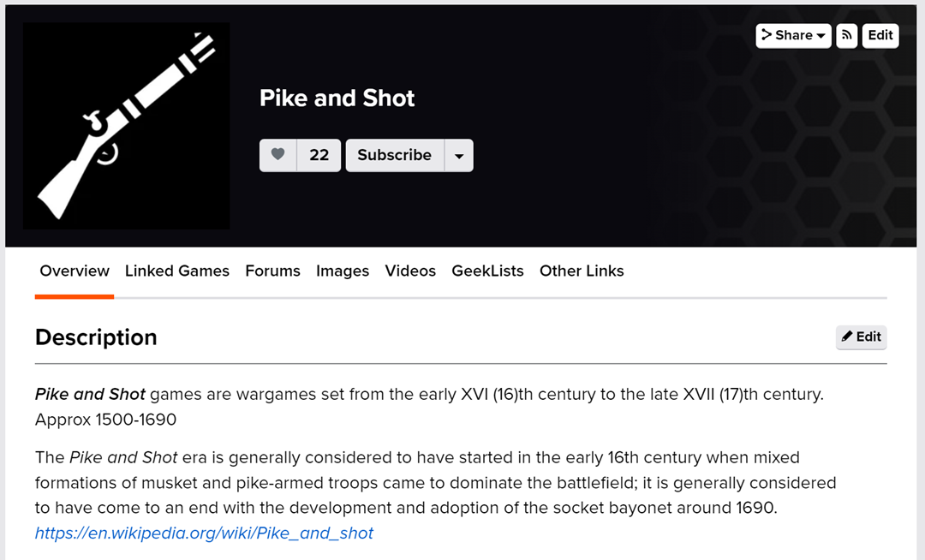925x560 pixels.
Task: Switch to the Overview tab
Action: point(75,271)
